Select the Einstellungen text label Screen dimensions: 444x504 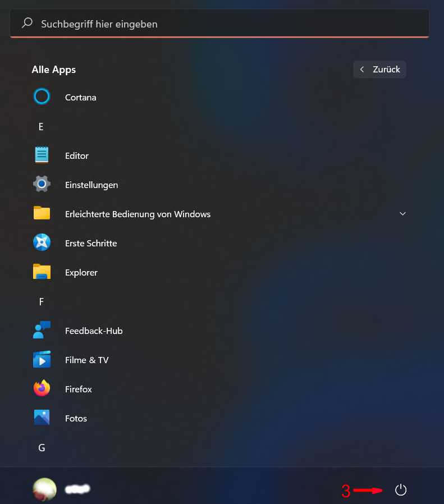coord(91,185)
